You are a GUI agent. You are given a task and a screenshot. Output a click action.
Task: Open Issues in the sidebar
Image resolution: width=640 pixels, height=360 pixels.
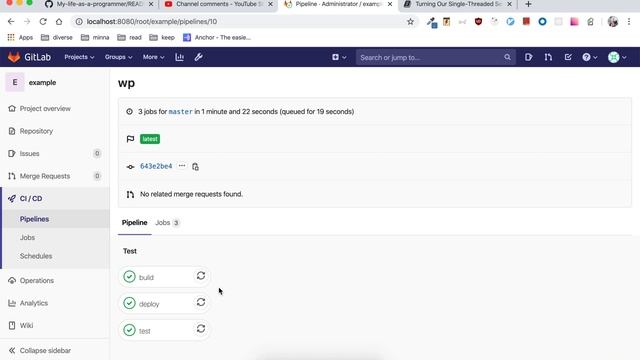[29, 153]
